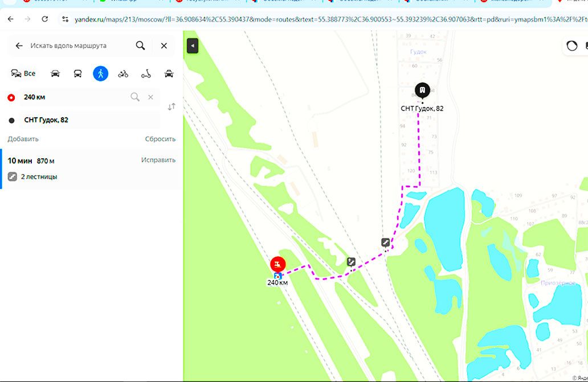Click the '240 км' label on map
This screenshot has width=588, height=382.
coord(277,283)
